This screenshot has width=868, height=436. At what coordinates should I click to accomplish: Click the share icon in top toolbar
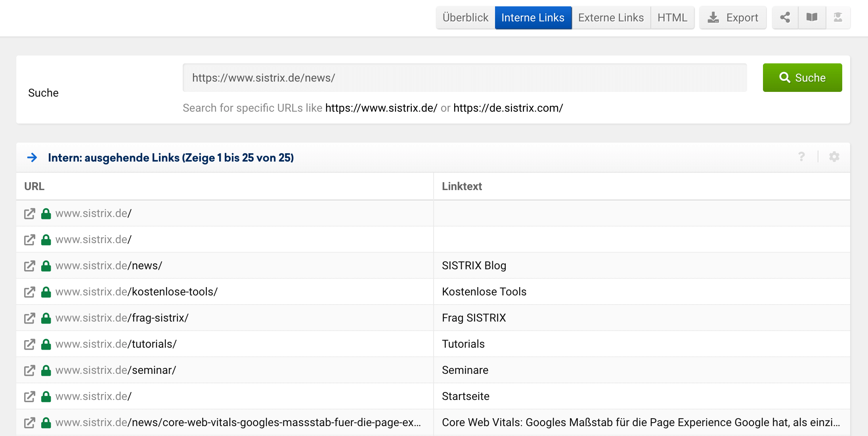click(x=785, y=17)
